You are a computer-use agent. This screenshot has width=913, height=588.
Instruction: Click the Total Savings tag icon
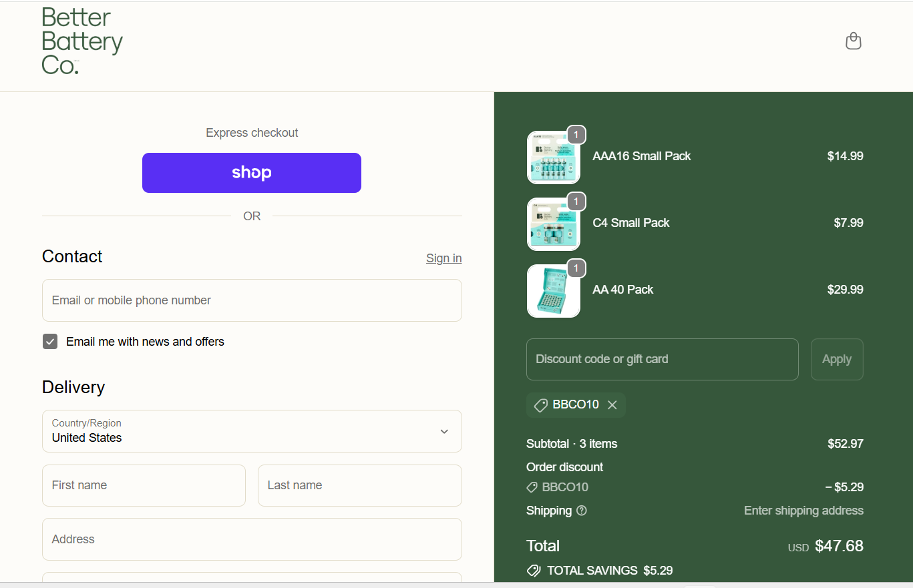click(x=534, y=571)
